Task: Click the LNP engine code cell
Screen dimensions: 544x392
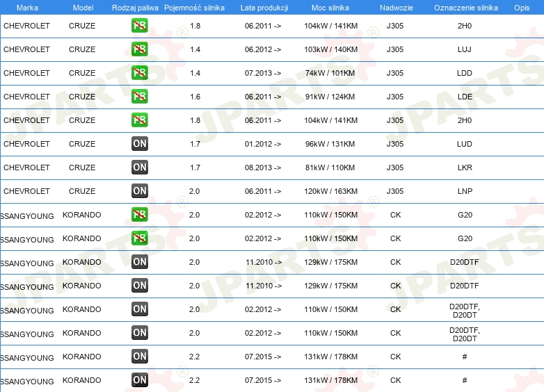Action: point(464,191)
